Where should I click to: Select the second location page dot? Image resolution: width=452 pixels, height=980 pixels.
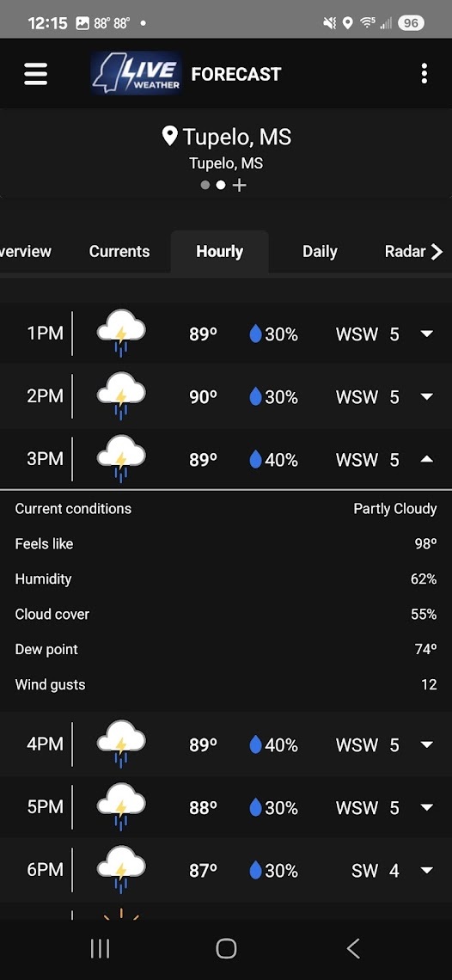[220, 185]
